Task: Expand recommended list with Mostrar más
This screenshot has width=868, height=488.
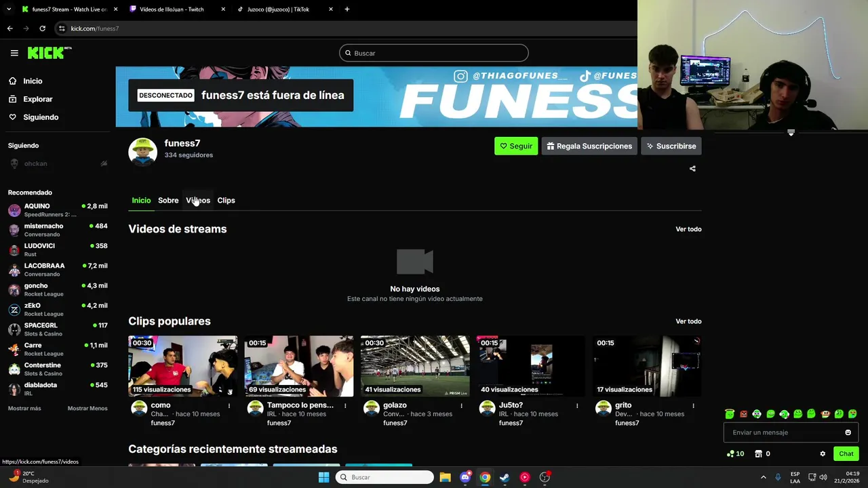Action: pos(24,409)
